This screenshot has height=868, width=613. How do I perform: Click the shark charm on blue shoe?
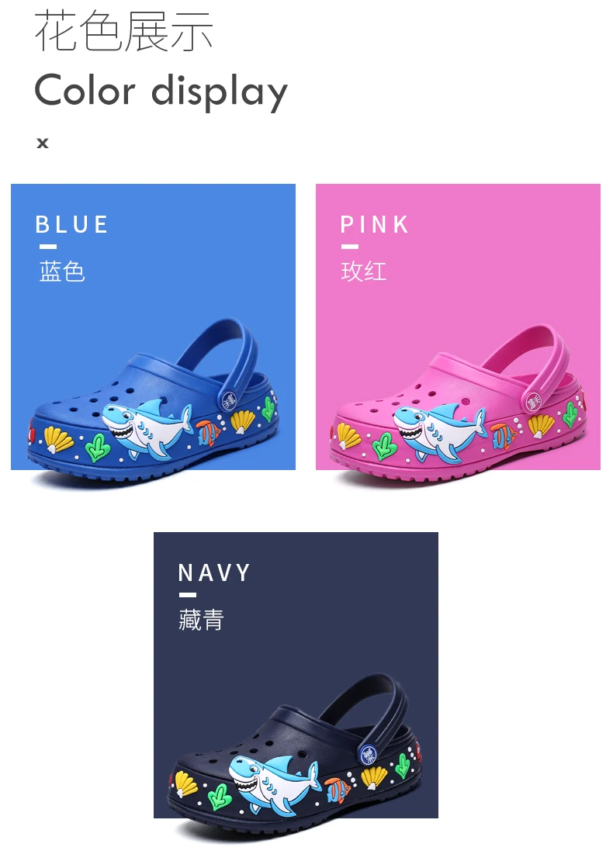147,428
